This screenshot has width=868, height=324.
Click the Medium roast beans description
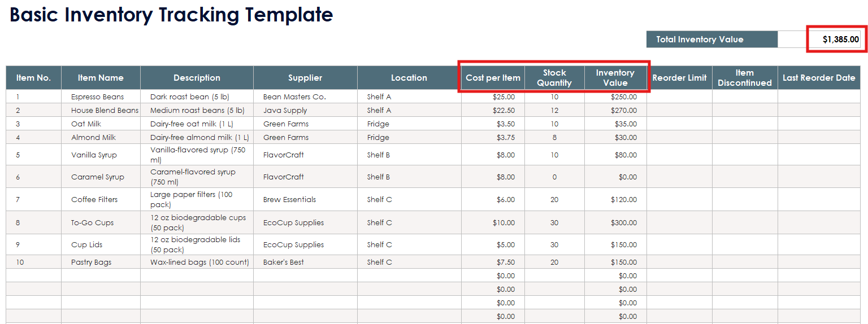[x=197, y=110]
